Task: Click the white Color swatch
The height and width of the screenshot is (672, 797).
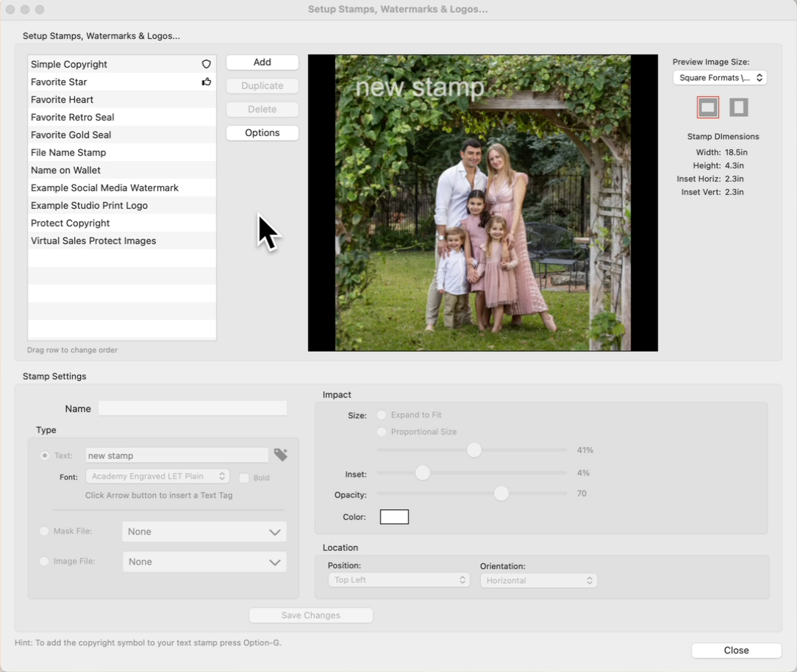Action: pyautogui.click(x=394, y=517)
